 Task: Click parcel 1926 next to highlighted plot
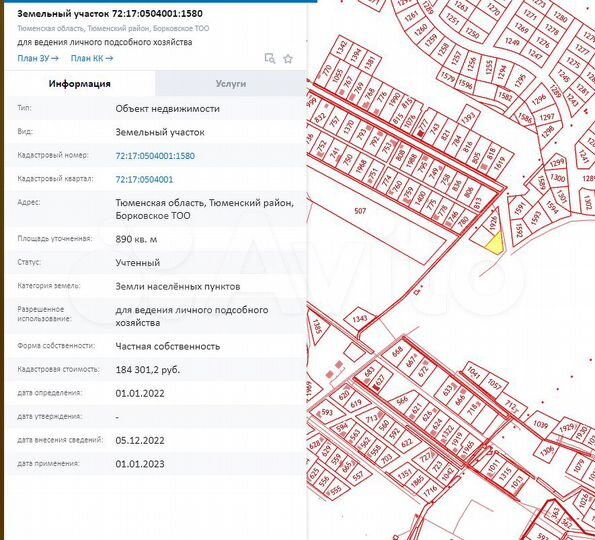click(493, 224)
